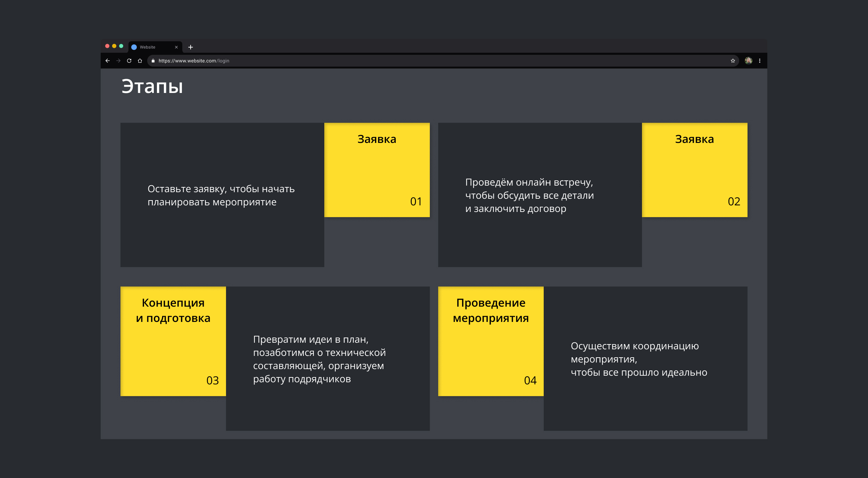
Task: Select Проведение мероприятия yellow card
Action: 491,341
